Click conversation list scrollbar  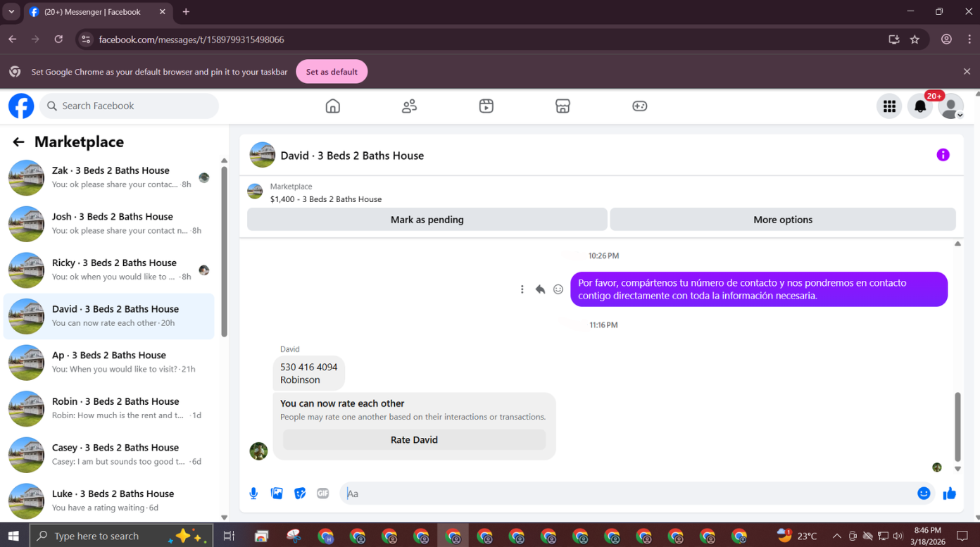224,251
